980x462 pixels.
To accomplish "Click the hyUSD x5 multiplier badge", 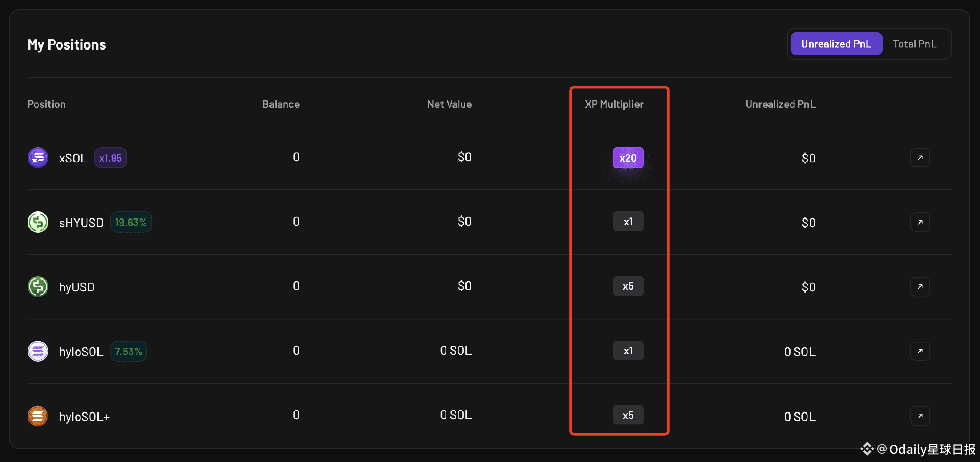I will point(628,286).
